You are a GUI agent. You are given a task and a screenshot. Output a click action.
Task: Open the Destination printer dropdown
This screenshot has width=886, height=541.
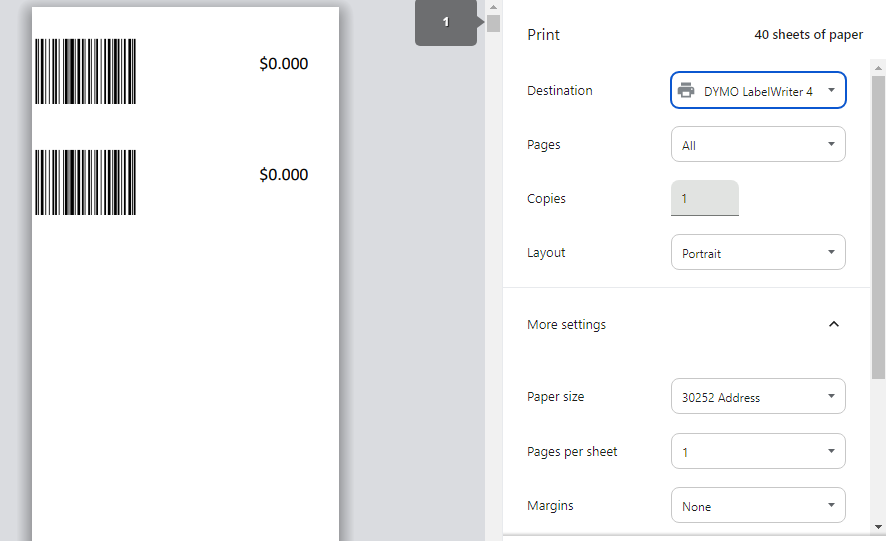tap(758, 90)
